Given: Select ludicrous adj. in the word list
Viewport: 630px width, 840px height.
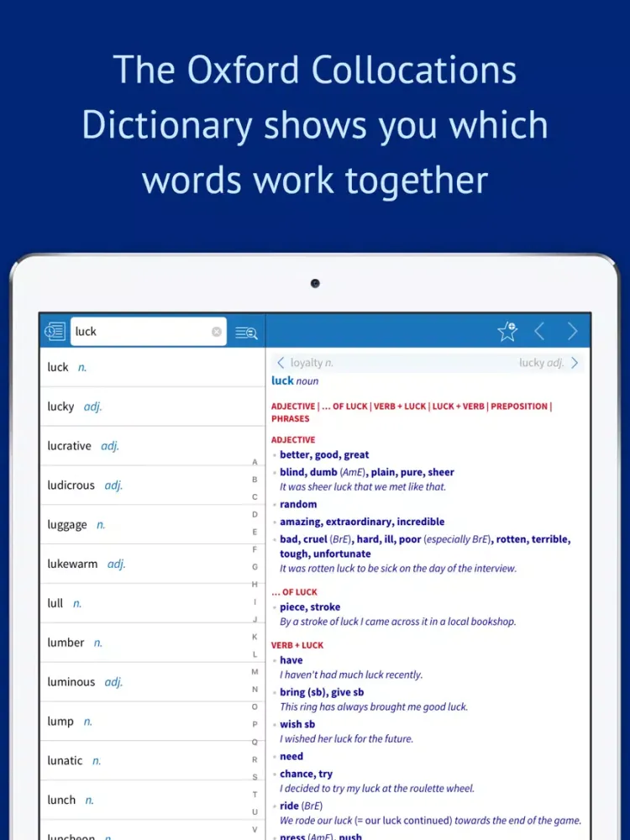Looking at the screenshot, I should pos(152,485).
